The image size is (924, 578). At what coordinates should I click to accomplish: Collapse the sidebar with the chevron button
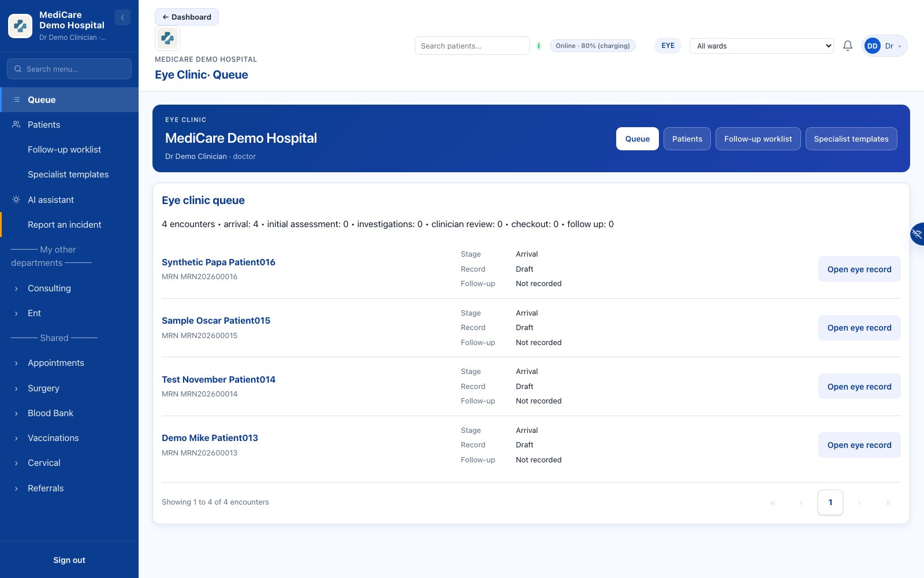pyautogui.click(x=122, y=18)
